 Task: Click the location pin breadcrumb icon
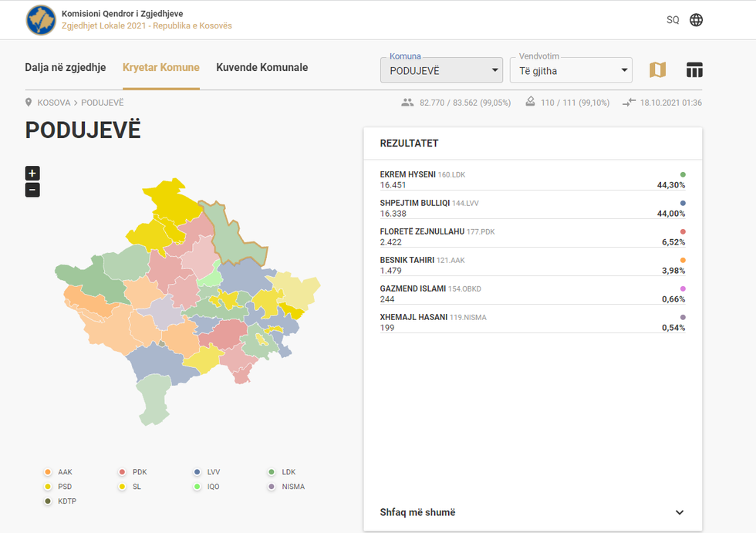tap(29, 103)
